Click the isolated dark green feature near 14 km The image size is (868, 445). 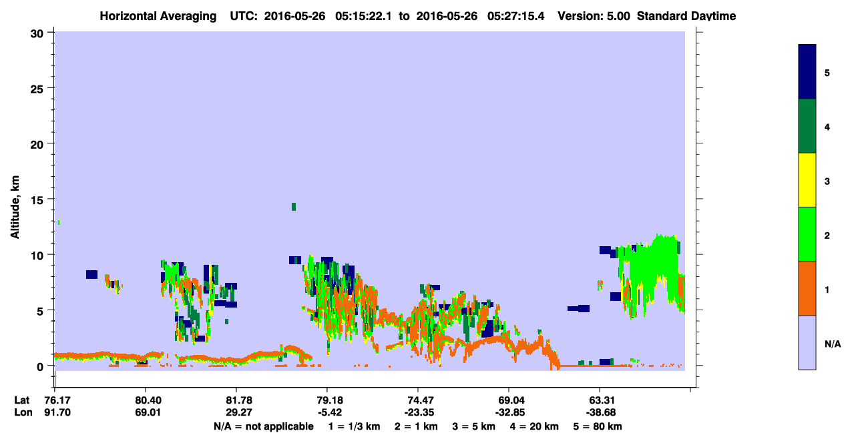294,207
